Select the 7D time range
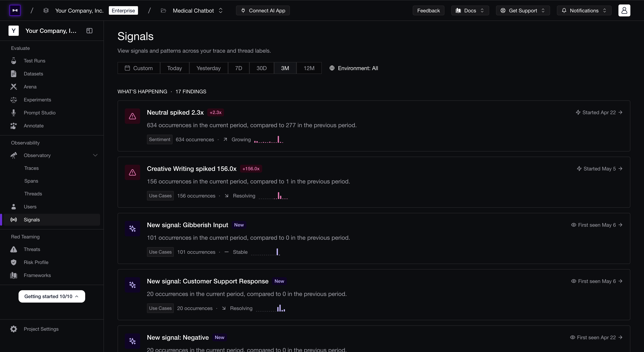 coord(239,68)
